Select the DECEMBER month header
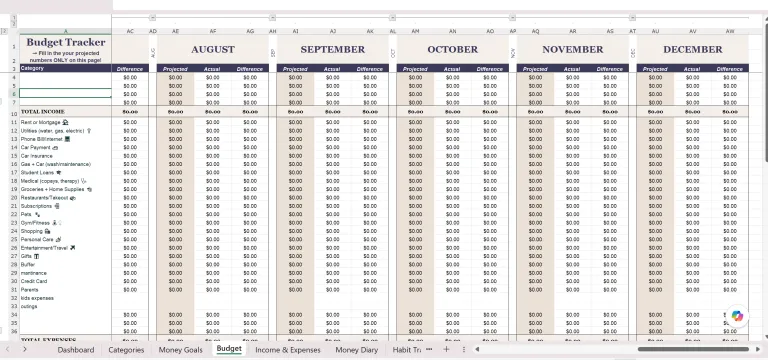This screenshot has height=360, width=768. coord(693,49)
